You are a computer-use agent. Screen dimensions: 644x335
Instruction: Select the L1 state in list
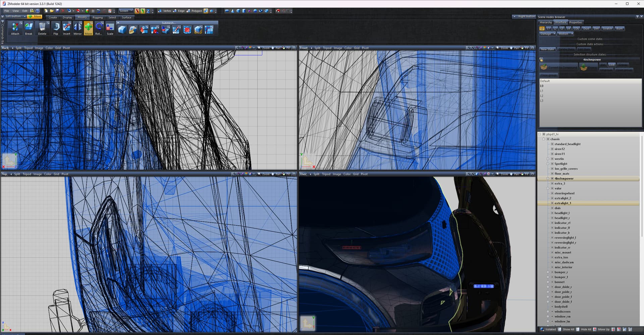pos(542,91)
